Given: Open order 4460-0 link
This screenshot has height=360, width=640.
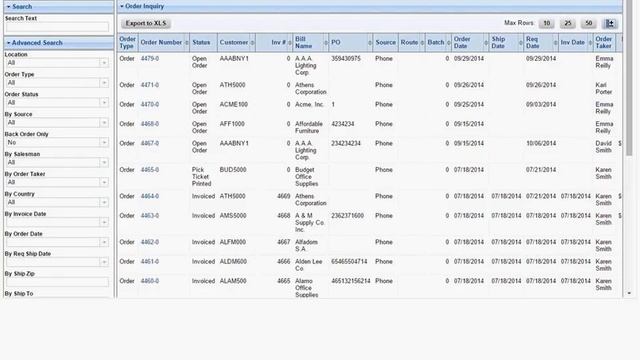Looking at the screenshot, I should click(150, 281).
